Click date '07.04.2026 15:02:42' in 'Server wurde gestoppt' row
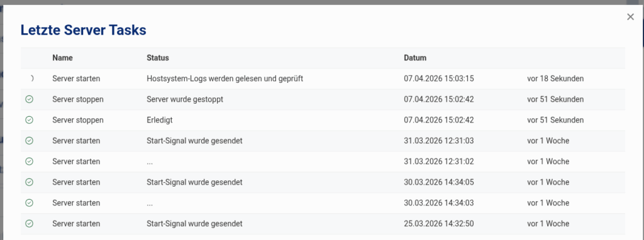 pos(438,99)
